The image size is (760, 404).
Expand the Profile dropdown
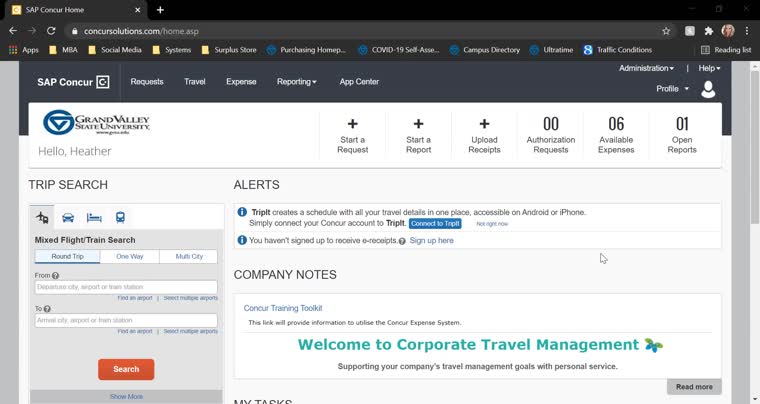672,89
